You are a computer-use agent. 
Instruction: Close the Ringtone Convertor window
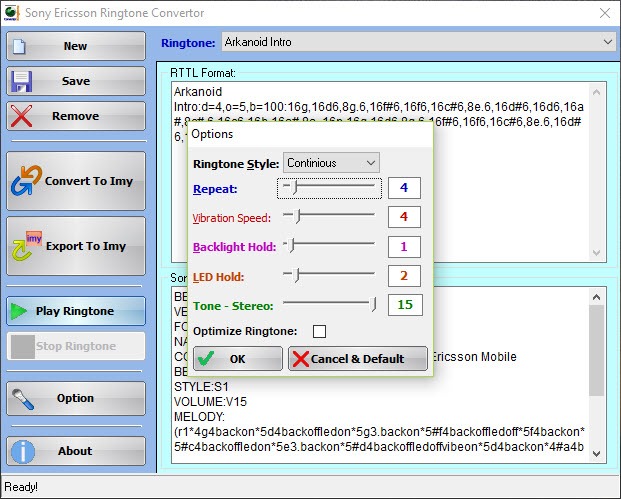(605, 13)
